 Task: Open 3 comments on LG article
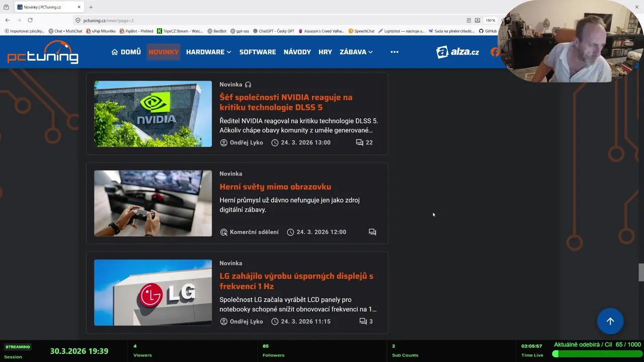(366, 321)
